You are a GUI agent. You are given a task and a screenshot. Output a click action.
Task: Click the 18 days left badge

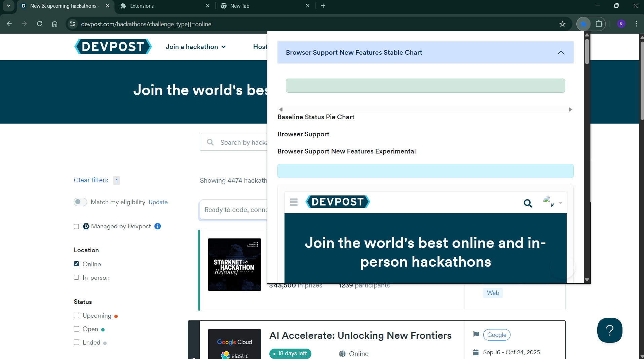(290, 354)
